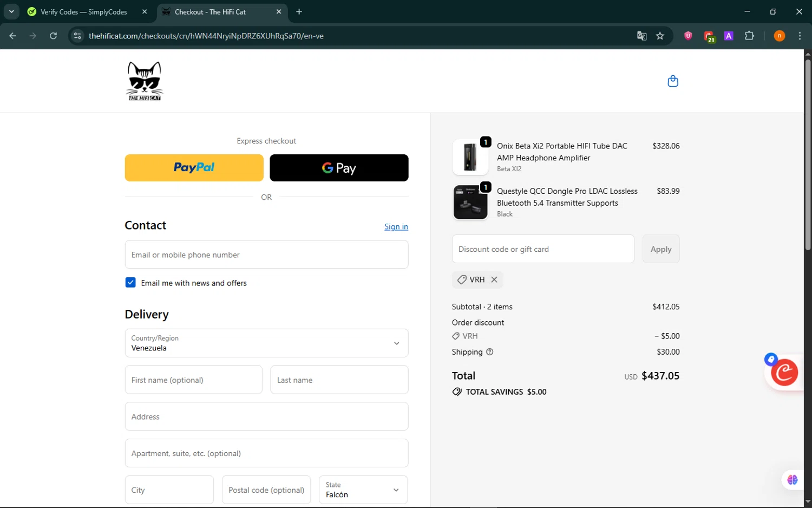Click the Onix Beta Xi2 product thumbnail

tap(470, 157)
